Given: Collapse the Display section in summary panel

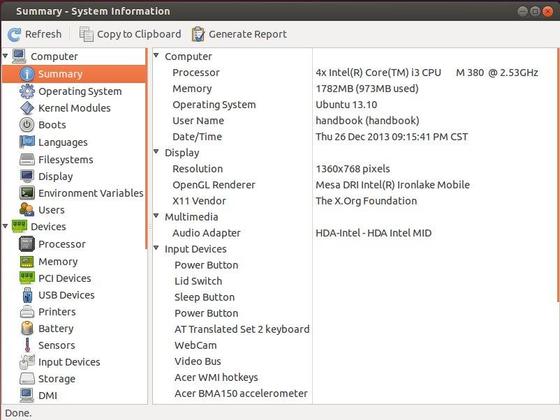Looking at the screenshot, I should pyautogui.click(x=156, y=152).
